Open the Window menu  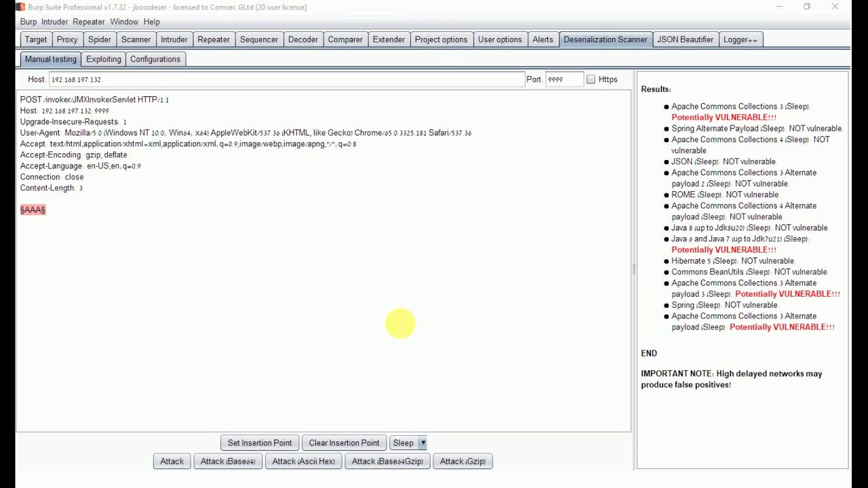(124, 22)
